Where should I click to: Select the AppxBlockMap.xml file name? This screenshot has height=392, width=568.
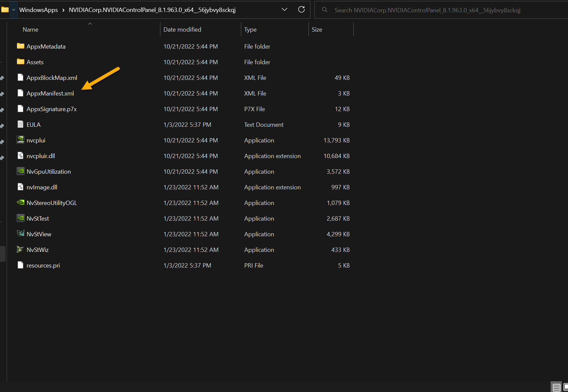coord(52,78)
